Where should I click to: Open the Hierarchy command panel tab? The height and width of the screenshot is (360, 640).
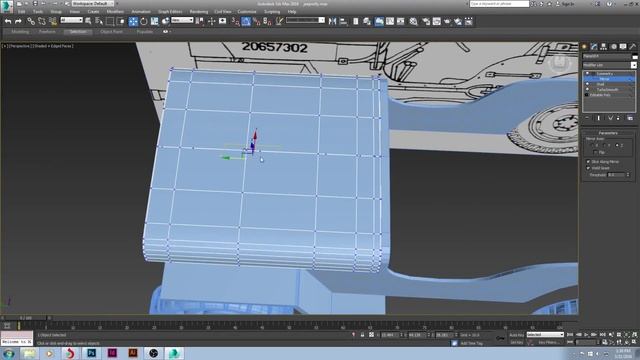(x=603, y=47)
